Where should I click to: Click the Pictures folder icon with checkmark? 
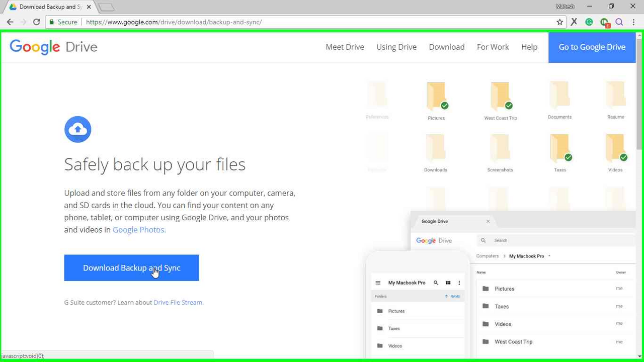click(x=437, y=97)
